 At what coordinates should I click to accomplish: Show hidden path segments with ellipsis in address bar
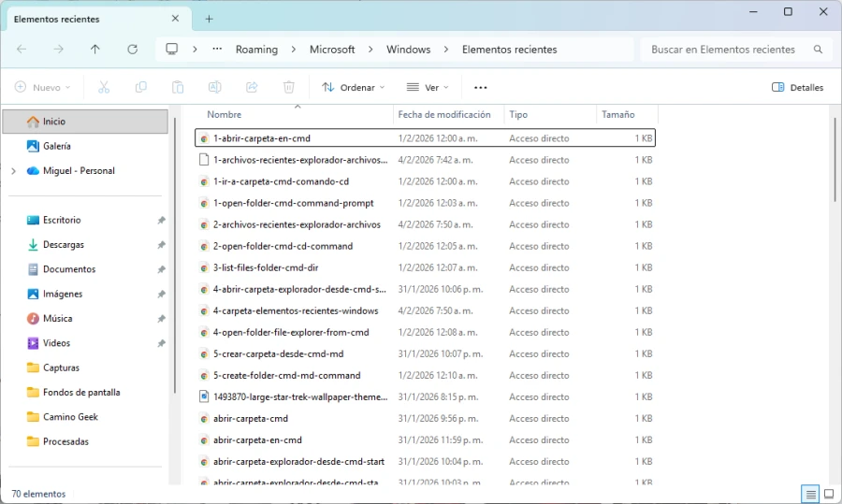(217, 49)
